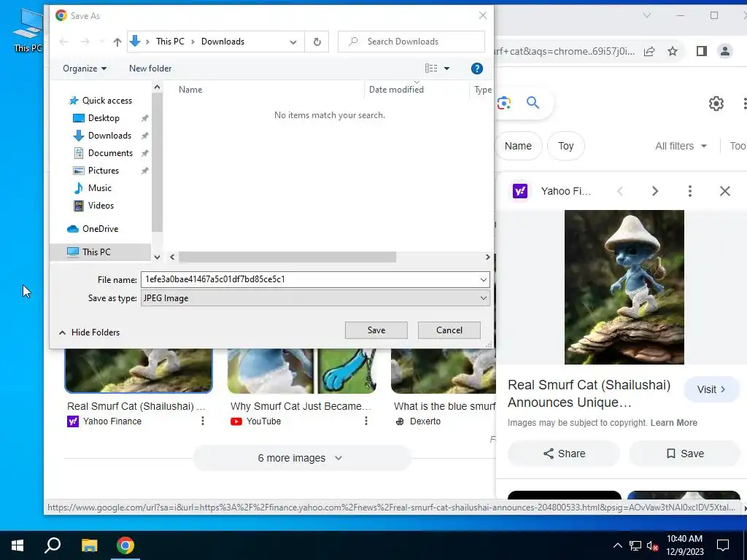Open the All filters dropdown

(x=681, y=146)
